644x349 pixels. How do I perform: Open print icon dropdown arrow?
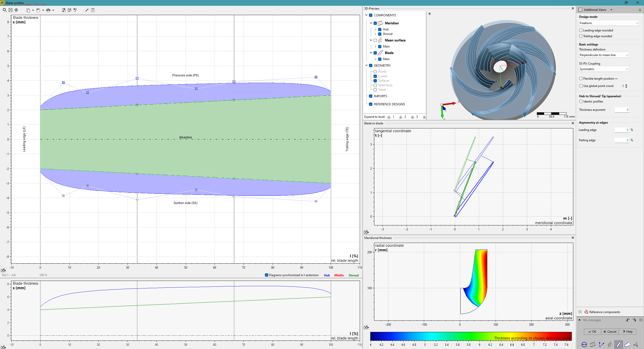(53, 10)
